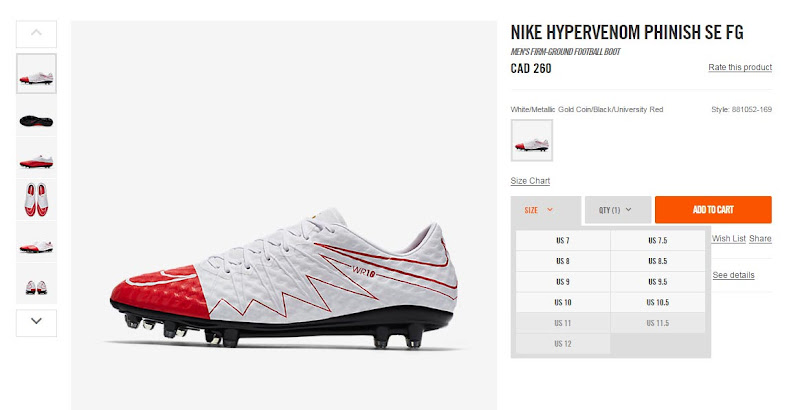
Task: Select the sole view thumbnail
Action: pyautogui.click(x=36, y=120)
